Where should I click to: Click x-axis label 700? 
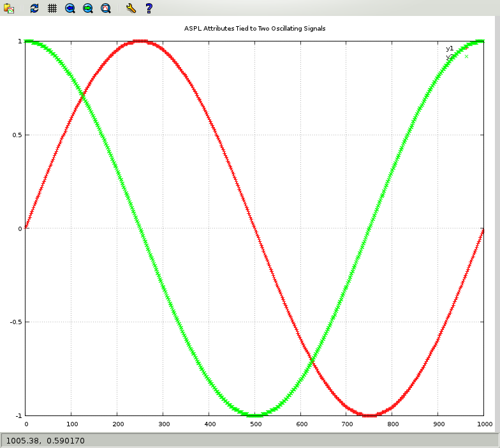[x=347, y=424]
